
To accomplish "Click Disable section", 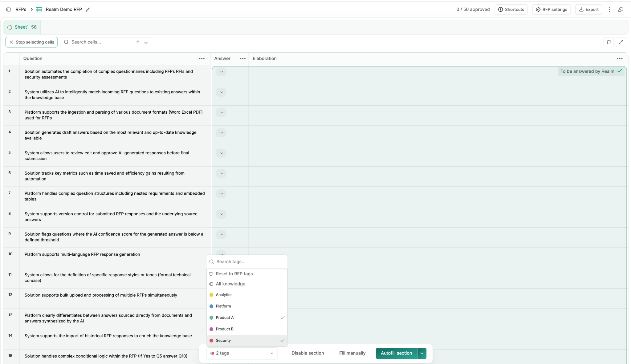I will (x=307, y=353).
